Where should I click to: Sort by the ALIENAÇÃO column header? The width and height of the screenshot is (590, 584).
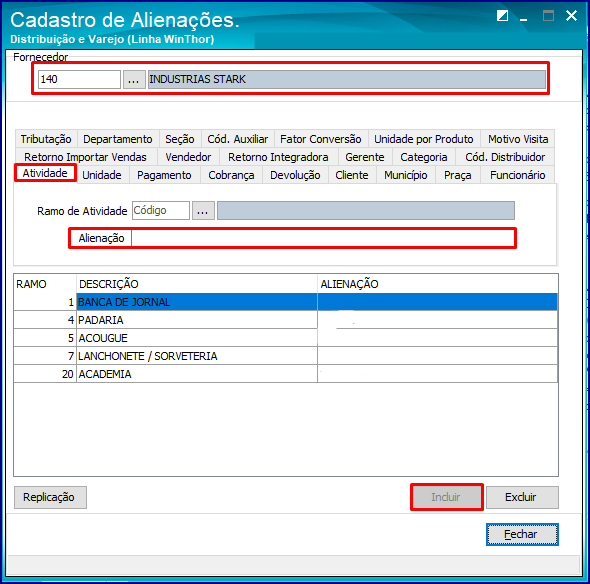pos(438,284)
